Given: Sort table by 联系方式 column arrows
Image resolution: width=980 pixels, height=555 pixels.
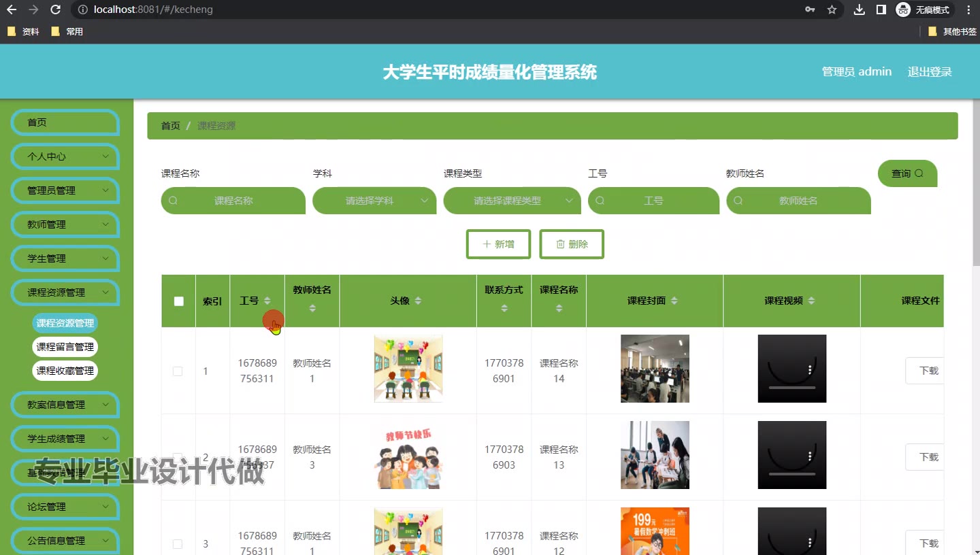Looking at the screenshot, I should tap(504, 308).
